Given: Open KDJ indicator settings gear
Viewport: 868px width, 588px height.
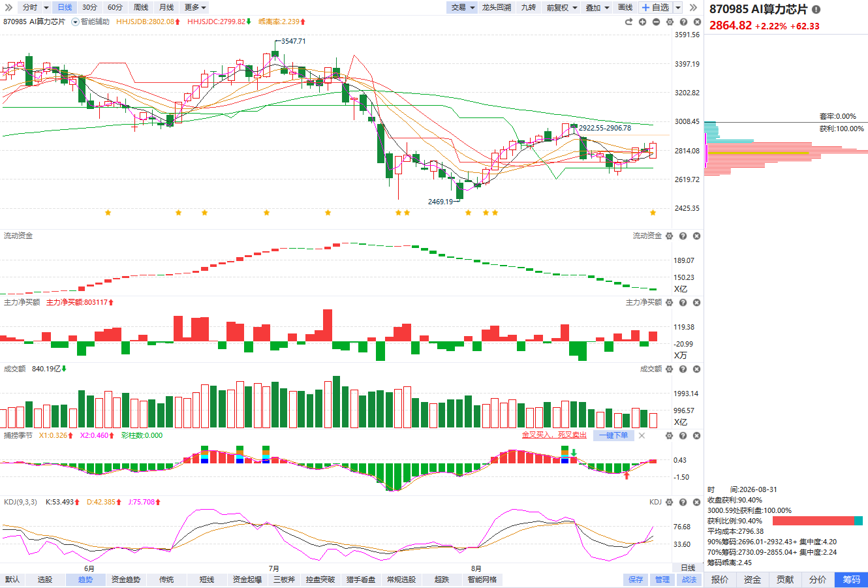Looking at the screenshot, I should [669, 502].
